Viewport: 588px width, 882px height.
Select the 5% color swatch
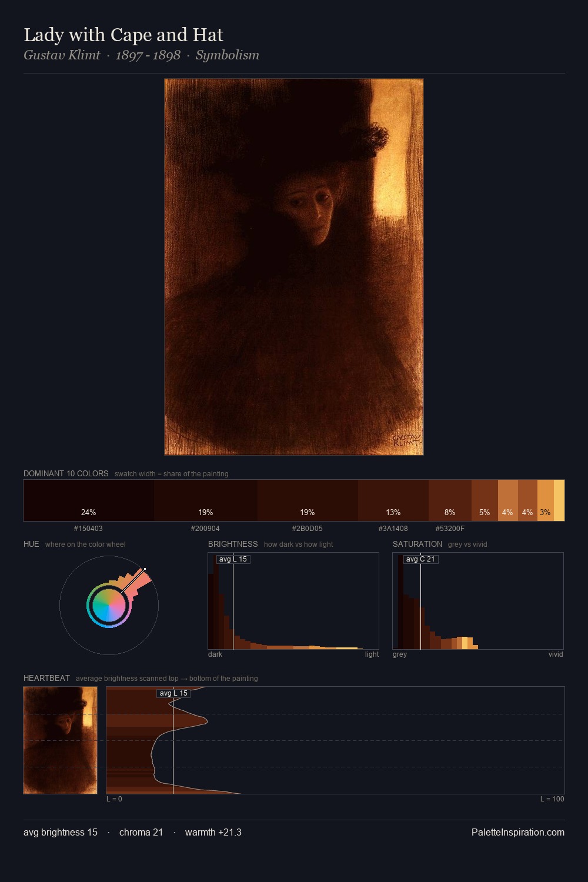click(485, 500)
